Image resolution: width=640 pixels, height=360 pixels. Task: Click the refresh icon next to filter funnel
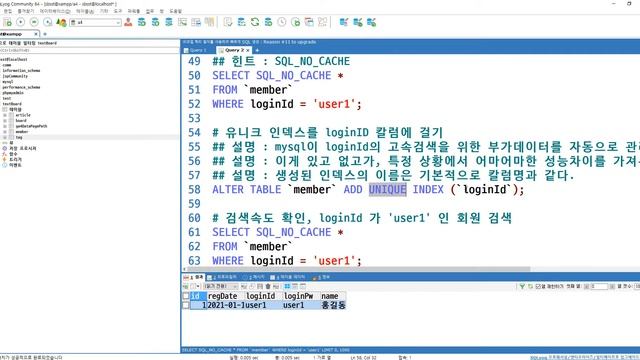click(x=530, y=287)
